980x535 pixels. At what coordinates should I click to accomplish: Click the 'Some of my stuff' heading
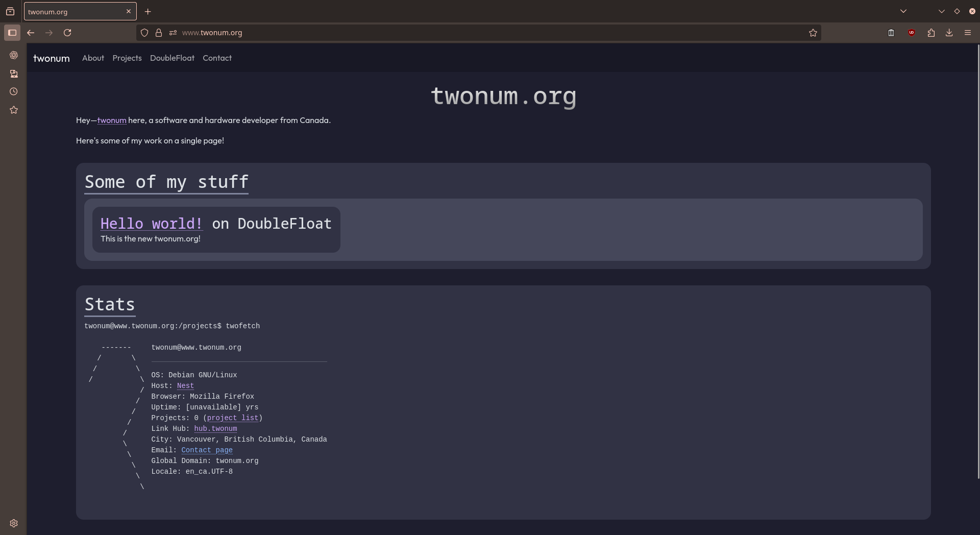point(166,182)
